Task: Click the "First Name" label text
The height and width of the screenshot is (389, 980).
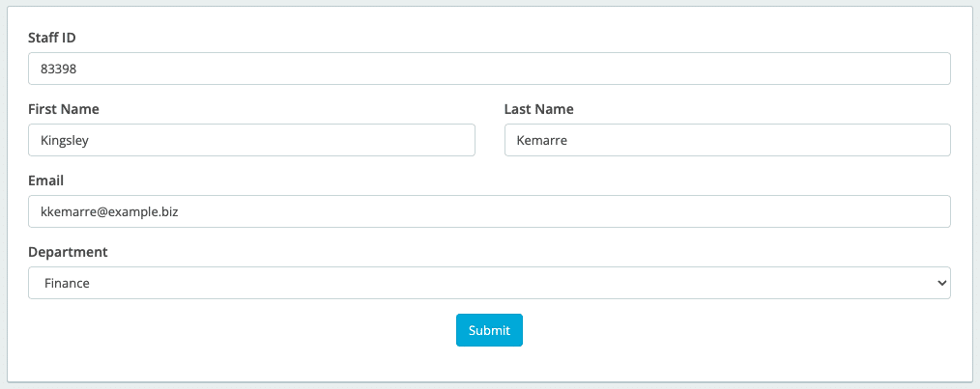Action: (64, 109)
